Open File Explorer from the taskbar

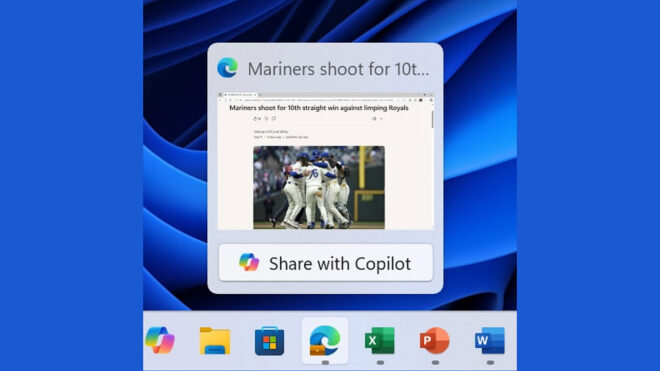point(215,341)
